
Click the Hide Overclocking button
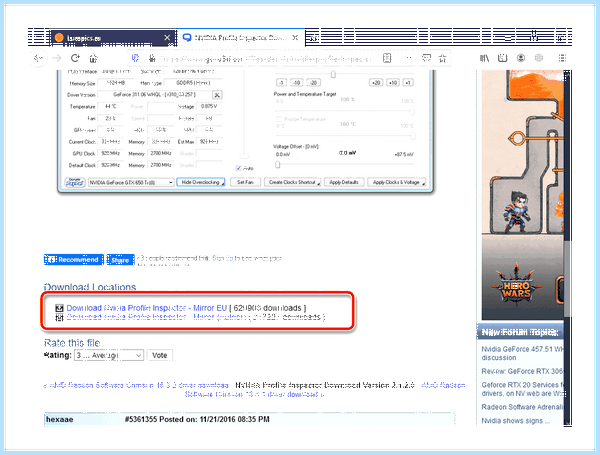click(x=201, y=182)
